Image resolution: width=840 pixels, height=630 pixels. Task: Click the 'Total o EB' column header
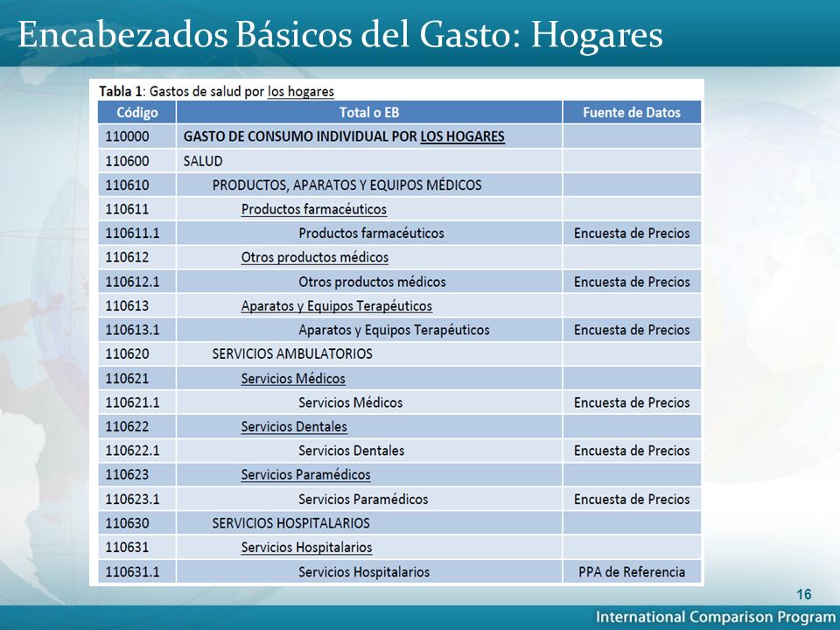(369, 113)
